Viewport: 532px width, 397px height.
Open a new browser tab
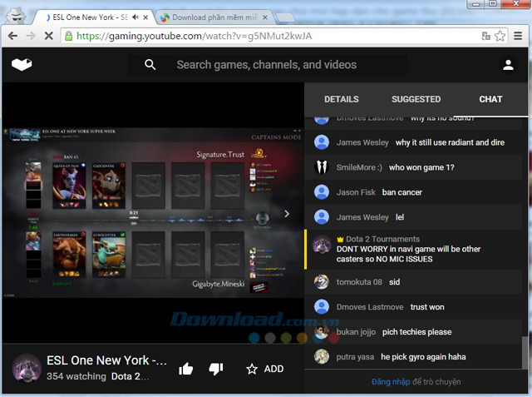(x=285, y=17)
